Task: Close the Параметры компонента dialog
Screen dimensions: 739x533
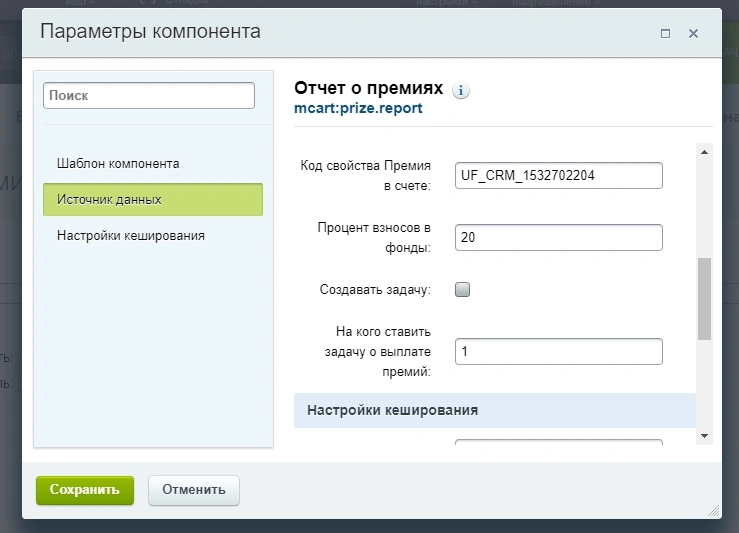Action: (693, 33)
